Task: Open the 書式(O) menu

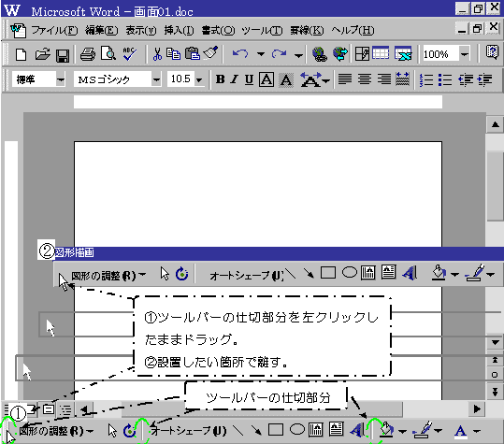Action: pos(218,30)
